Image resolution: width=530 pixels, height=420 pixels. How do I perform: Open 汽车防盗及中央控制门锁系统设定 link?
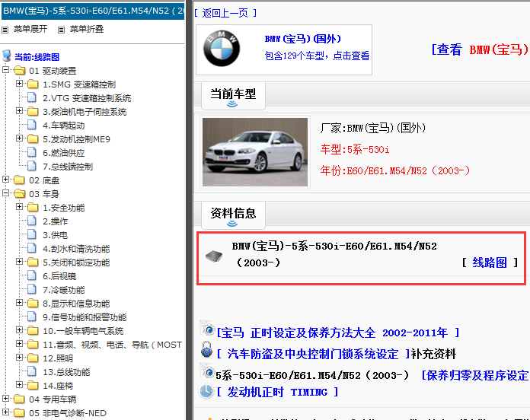tap(313, 354)
